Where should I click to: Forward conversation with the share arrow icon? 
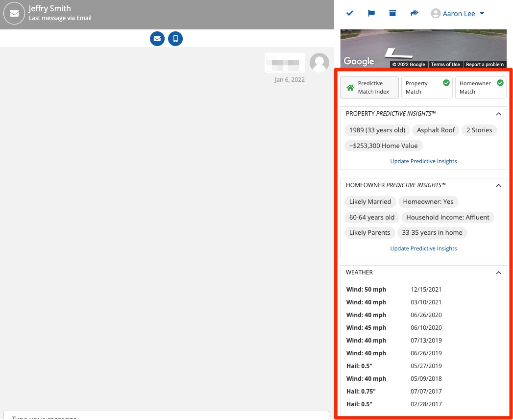414,13
